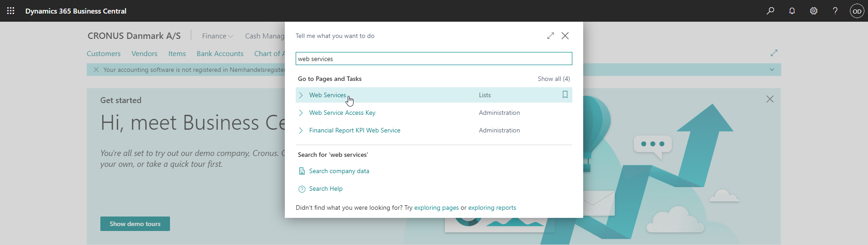The image size is (868, 245).
Task: Click Administration beside Financial Report KPI
Action: 499,130
